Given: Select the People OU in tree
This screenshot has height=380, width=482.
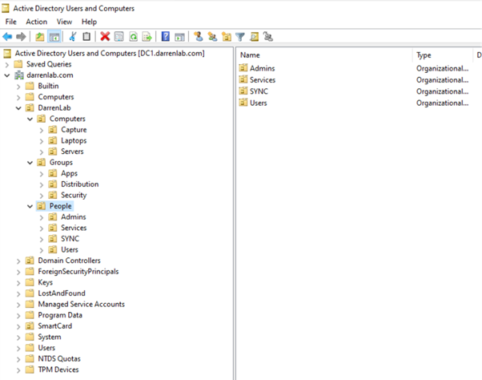Looking at the screenshot, I should (x=60, y=206).
